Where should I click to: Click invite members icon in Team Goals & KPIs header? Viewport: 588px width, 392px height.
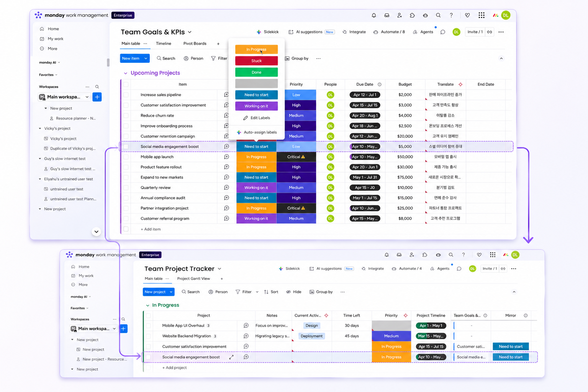400,15
